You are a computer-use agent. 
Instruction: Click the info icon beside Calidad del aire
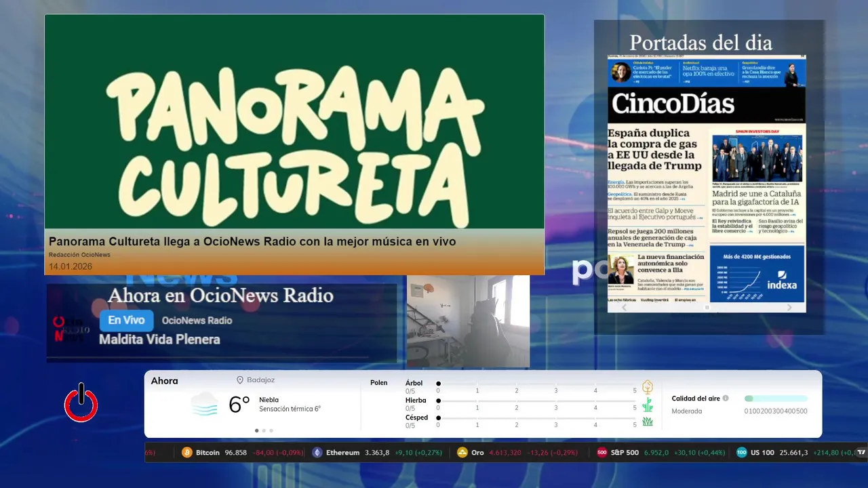click(726, 399)
